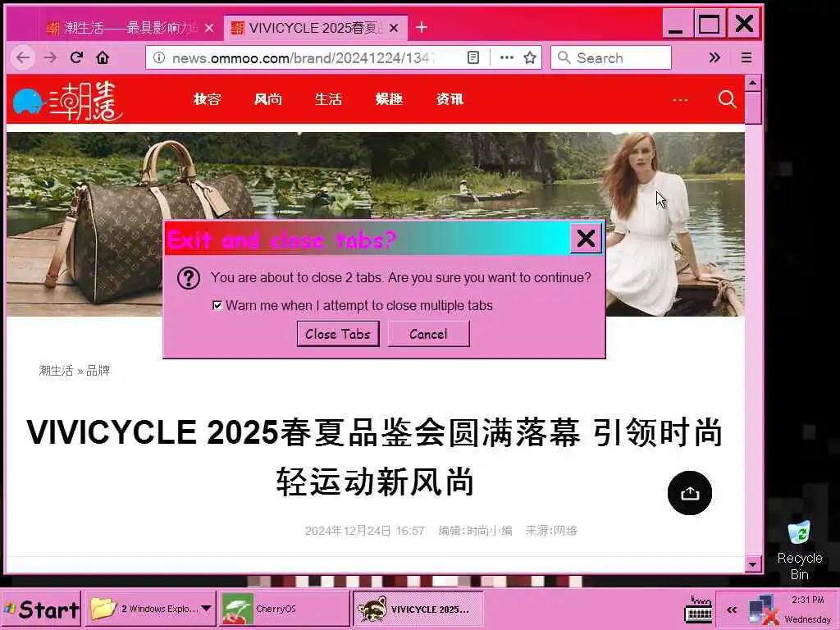Click Cancel in the dialog
Image resolution: width=840 pixels, height=630 pixels.
(x=428, y=334)
